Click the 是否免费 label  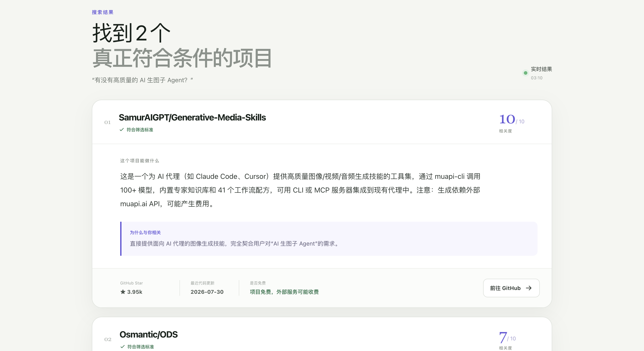click(x=258, y=283)
